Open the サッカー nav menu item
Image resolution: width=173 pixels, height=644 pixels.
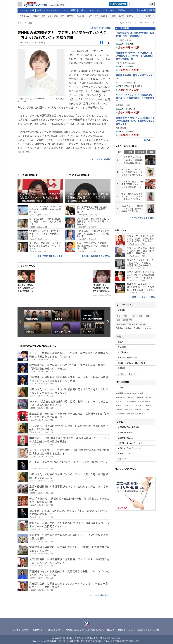(55, 11)
